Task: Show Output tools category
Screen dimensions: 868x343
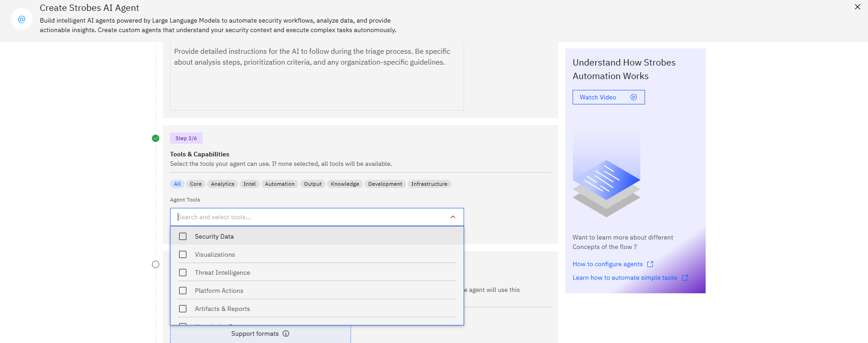Action: tap(313, 184)
